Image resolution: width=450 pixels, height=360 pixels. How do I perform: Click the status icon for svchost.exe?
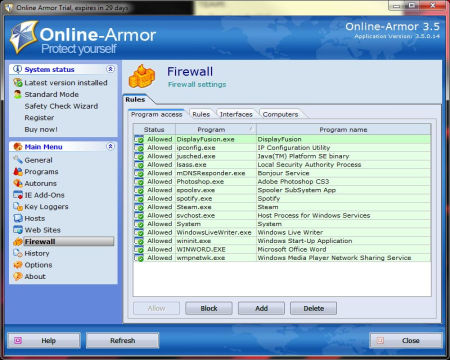[139, 215]
